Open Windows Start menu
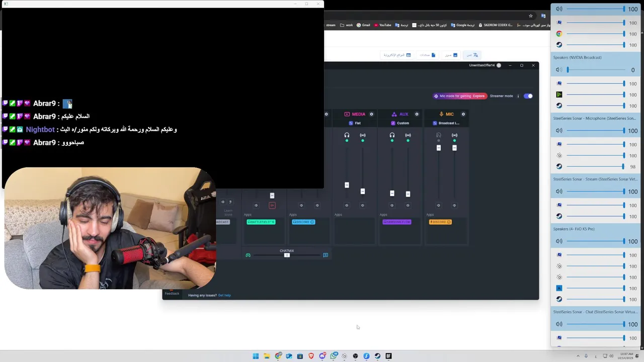The width and height of the screenshot is (644, 362). click(x=256, y=356)
